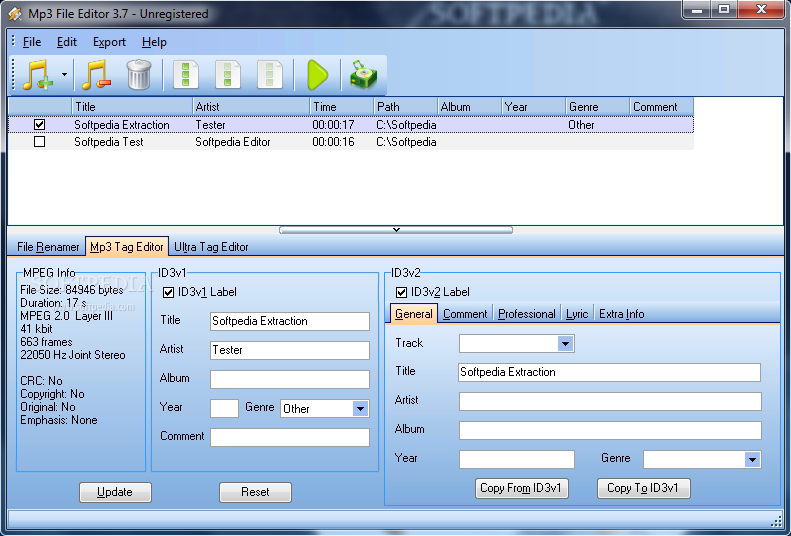Open the ID3v2 Lyric tab
Viewport: 791px width, 536px height.
pyautogui.click(x=577, y=314)
